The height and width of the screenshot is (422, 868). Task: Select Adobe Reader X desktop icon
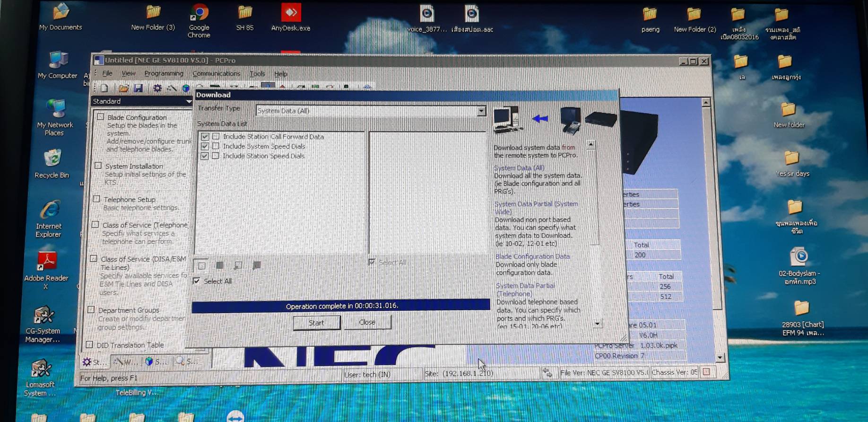[46, 270]
